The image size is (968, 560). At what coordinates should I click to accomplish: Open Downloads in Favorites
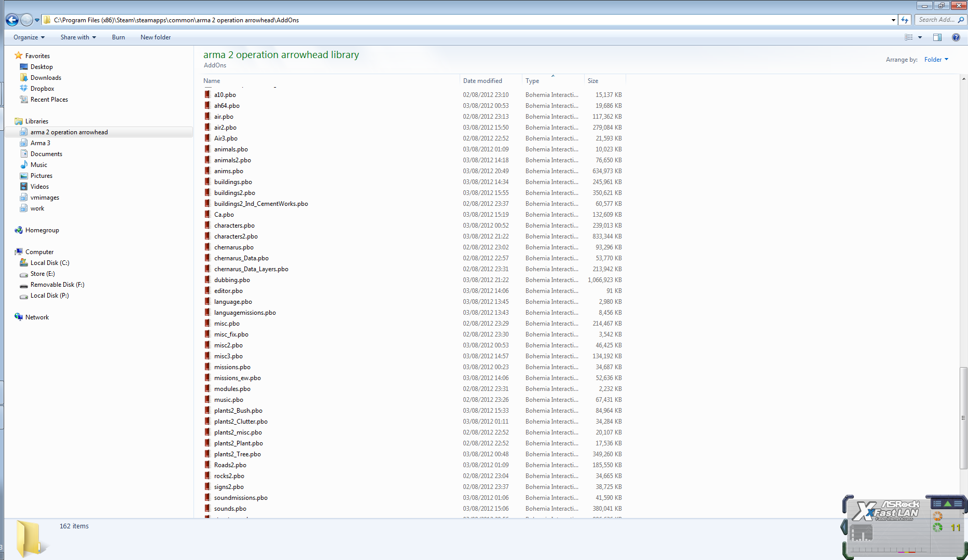click(46, 78)
